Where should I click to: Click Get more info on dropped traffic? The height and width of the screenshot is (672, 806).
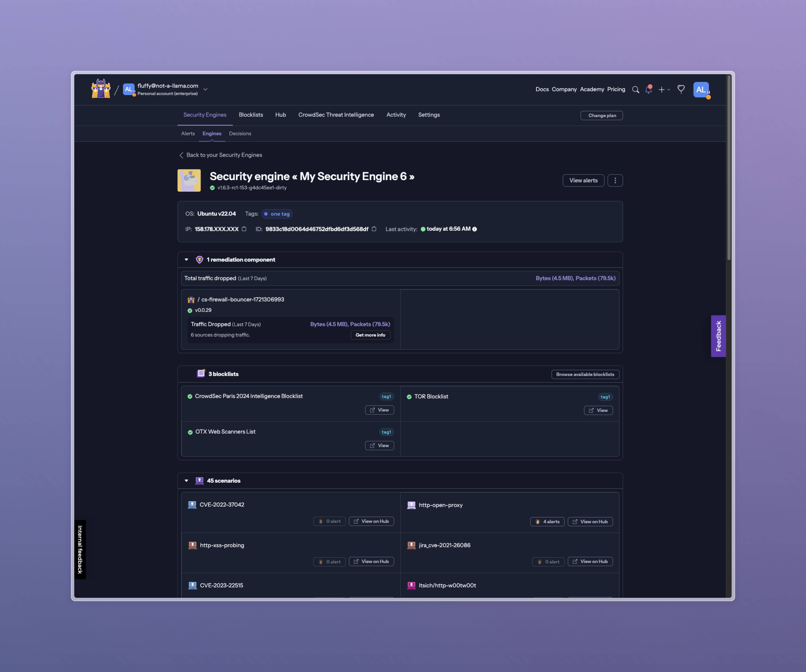coord(370,335)
